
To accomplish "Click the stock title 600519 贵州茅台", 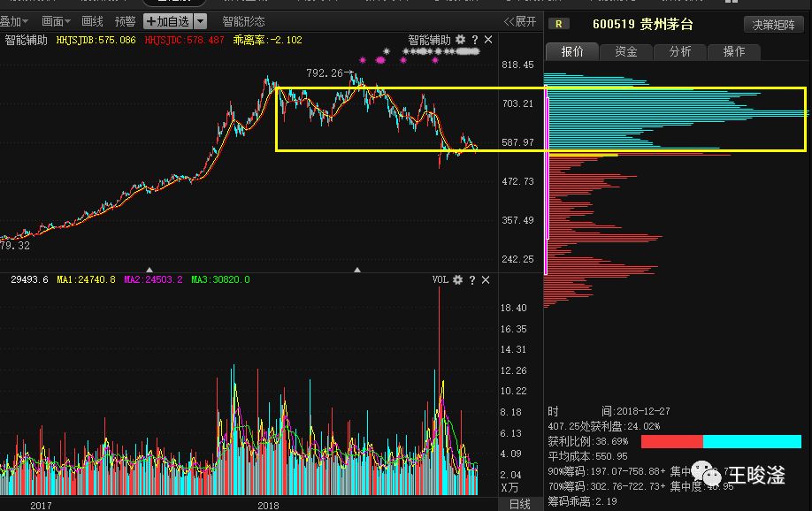I will 642,25.
